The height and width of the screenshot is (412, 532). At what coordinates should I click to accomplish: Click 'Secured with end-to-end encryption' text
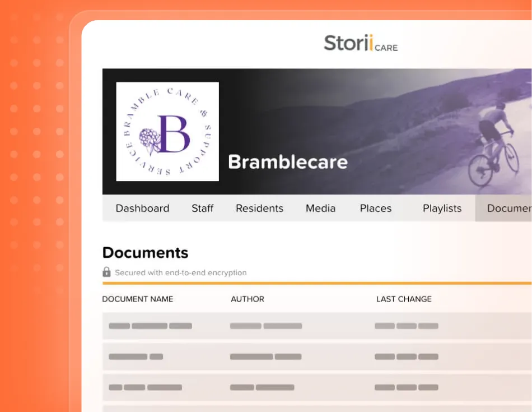point(181,273)
